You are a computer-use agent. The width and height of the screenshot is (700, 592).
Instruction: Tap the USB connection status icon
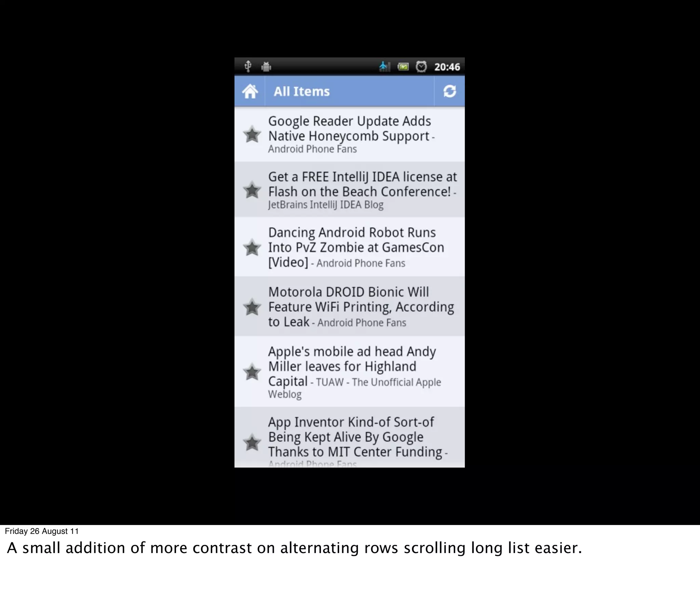248,66
